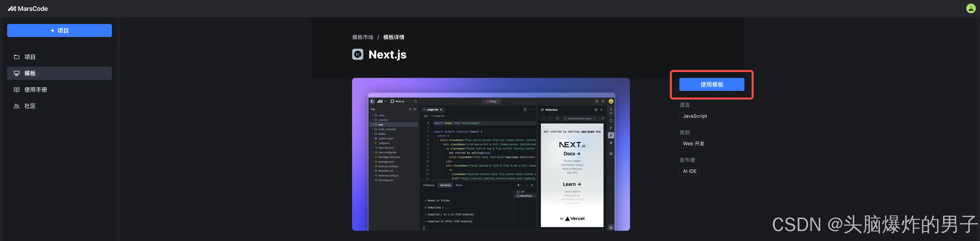Open the Next.js template preview image
The height and width of the screenshot is (241, 980).
tap(491, 154)
